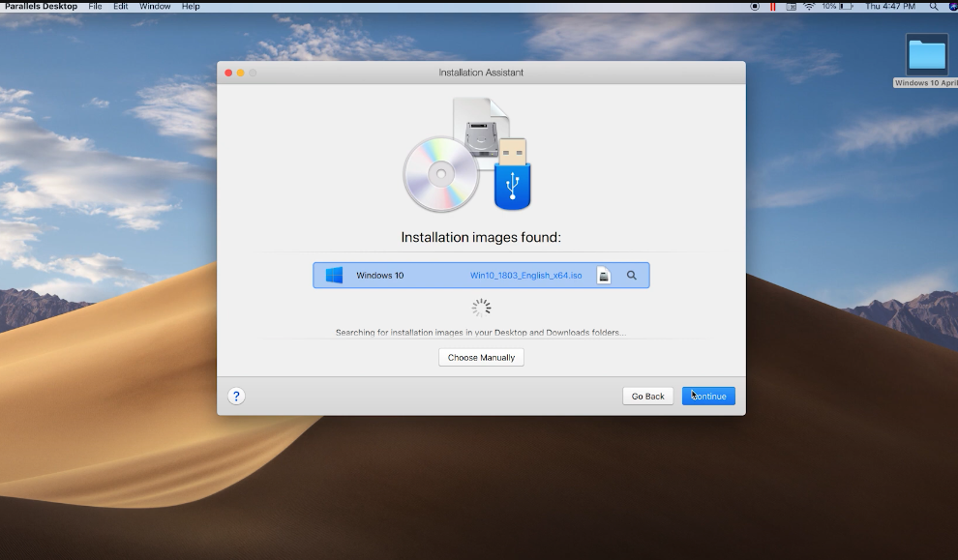
Task: Select the Windows 10 installation image row
Action: click(481, 276)
